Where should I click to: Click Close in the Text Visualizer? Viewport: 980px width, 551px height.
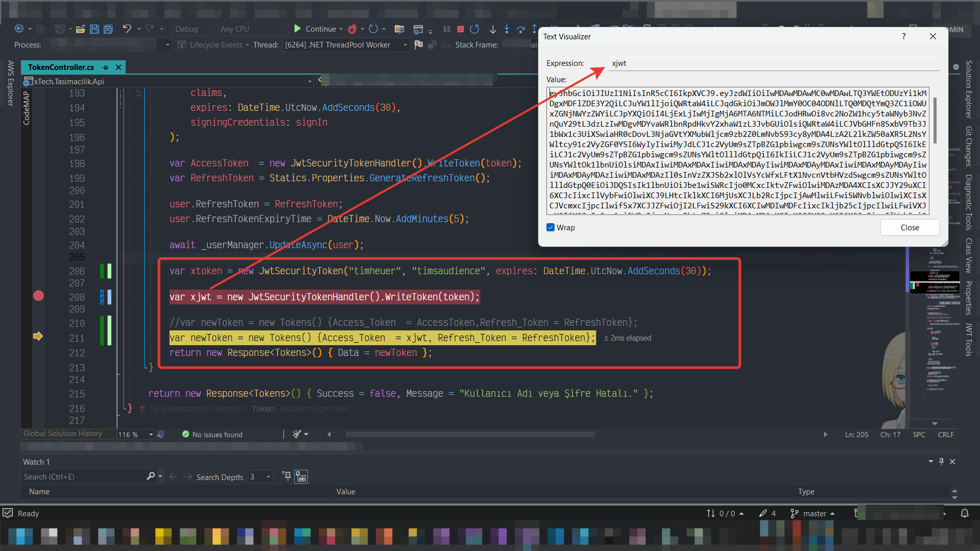pyautogui.click(x=910, y=227)
